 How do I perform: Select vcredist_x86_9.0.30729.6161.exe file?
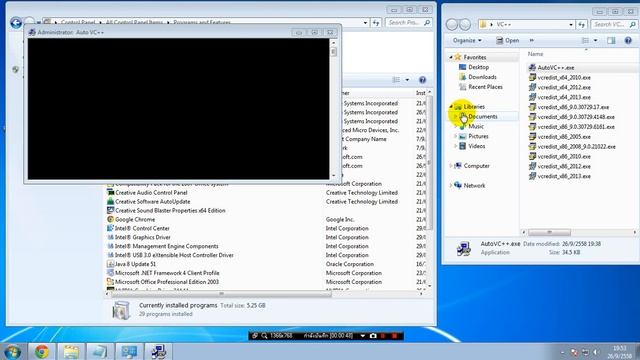[571, 127]
